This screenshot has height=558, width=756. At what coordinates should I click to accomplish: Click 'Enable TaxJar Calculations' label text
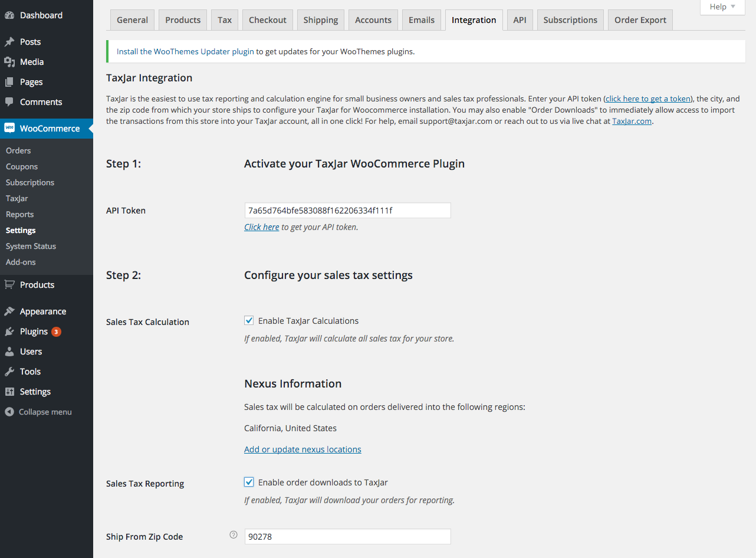pyautogui.click(x=308, y=321)
